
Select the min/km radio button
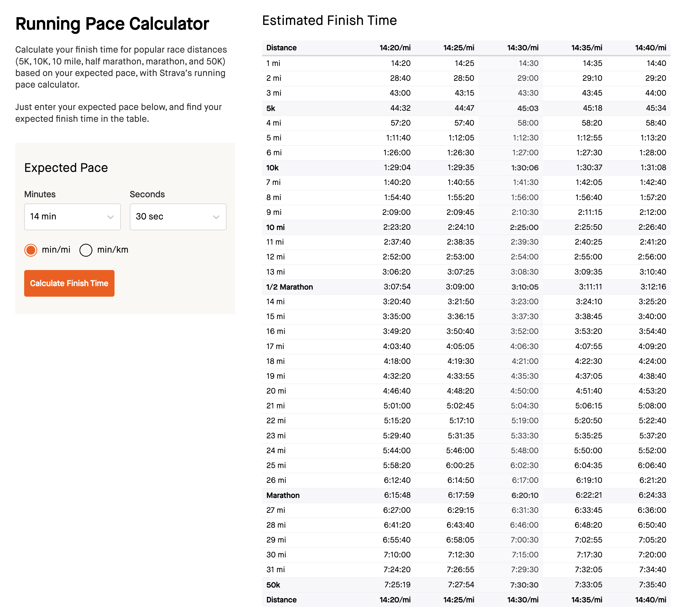pos(86,250)
